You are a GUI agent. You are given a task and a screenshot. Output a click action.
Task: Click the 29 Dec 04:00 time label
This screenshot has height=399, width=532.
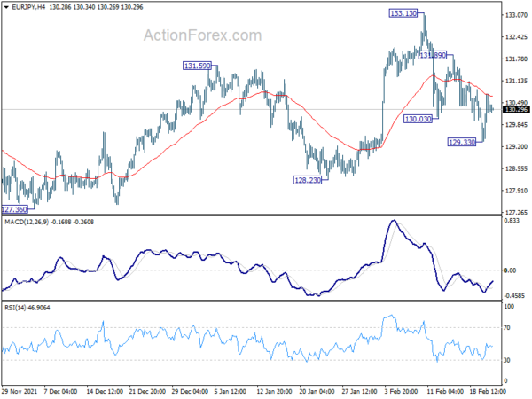pyautogui.click(x=190, y=391)
